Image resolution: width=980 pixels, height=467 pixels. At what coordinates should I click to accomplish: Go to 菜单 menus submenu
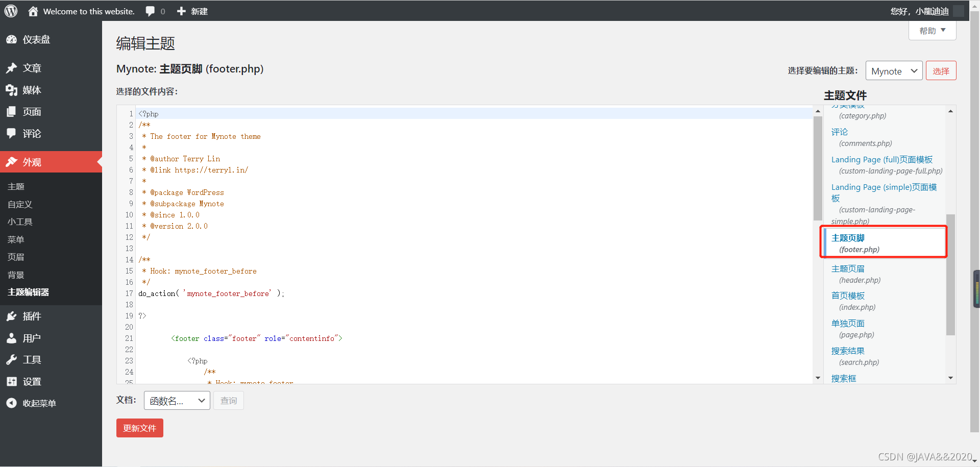click(x=16, y=239)
